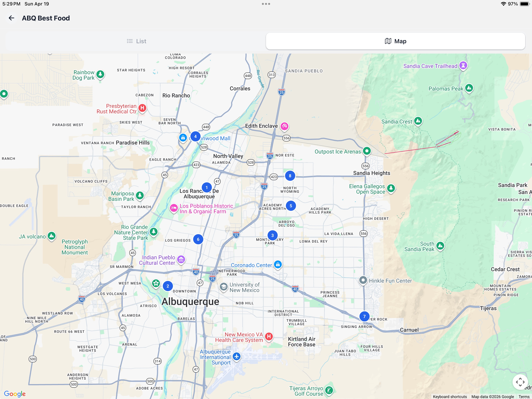This screenshot has width=532, height=399.
Task: Click the Carnuel label
Action: pos(409,330)
